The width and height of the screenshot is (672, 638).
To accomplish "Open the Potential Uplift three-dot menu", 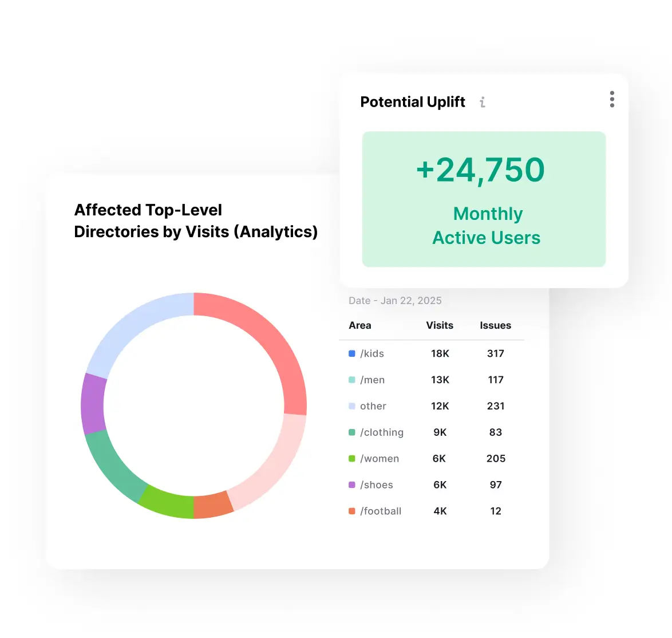I will [612, 99].
